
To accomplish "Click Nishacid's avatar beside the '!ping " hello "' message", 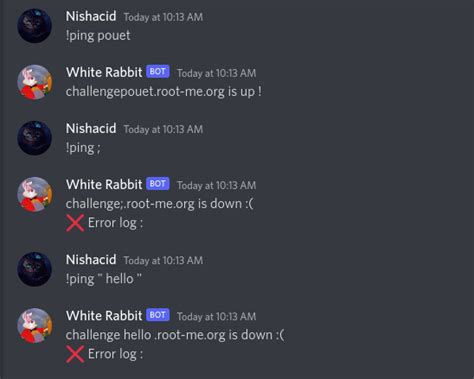I will click(34, 269).
